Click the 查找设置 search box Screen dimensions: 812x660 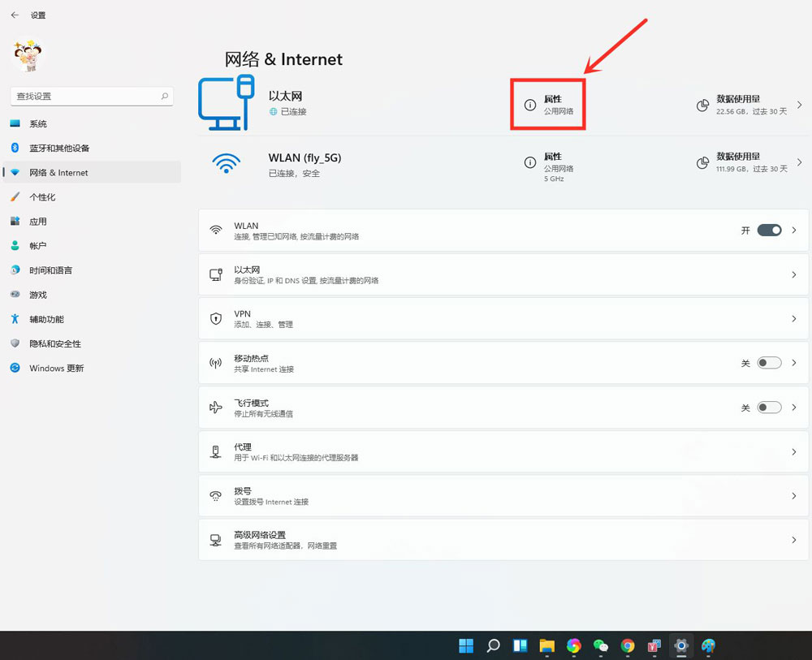point(91,96)
